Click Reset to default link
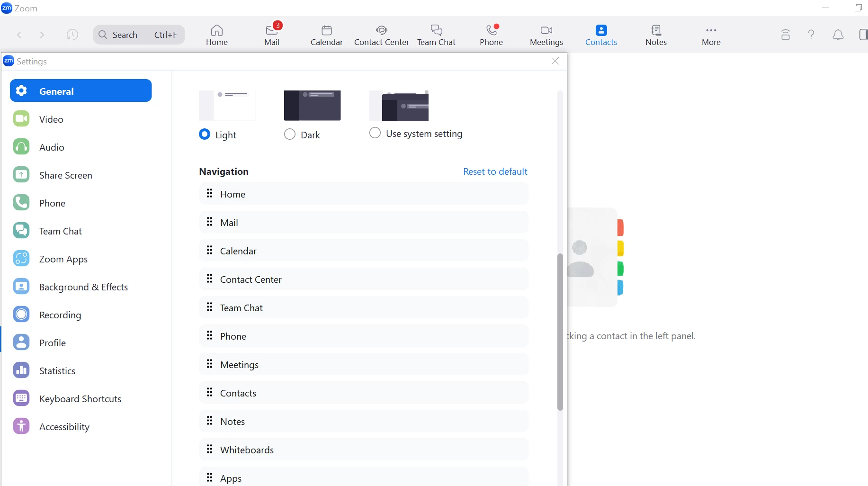This screenshot has height=486, width=868. [x=495, y=171]
